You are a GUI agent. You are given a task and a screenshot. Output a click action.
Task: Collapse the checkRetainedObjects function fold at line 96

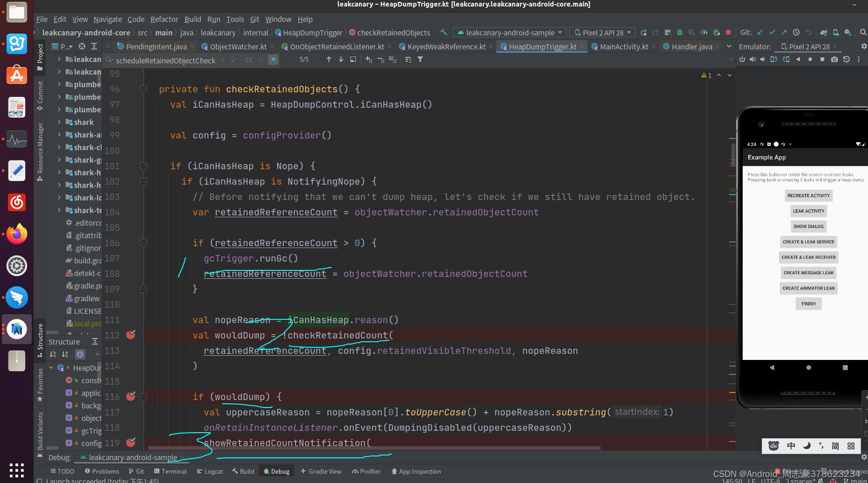(144, 89)
